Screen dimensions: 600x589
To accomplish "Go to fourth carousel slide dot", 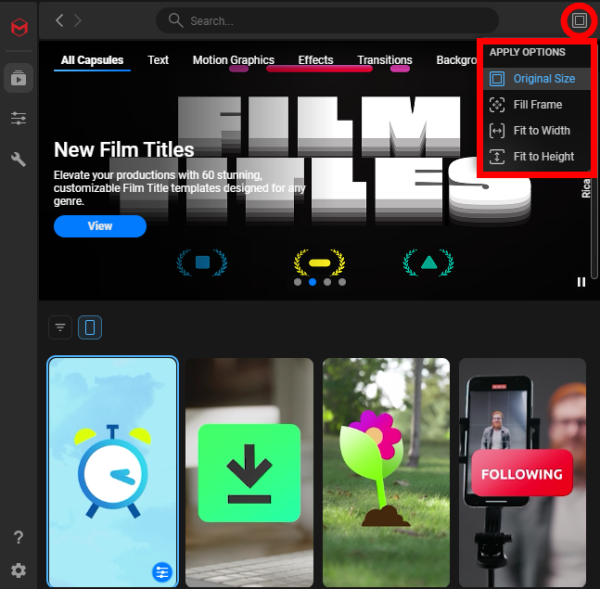I will click(x=342, y=282).
